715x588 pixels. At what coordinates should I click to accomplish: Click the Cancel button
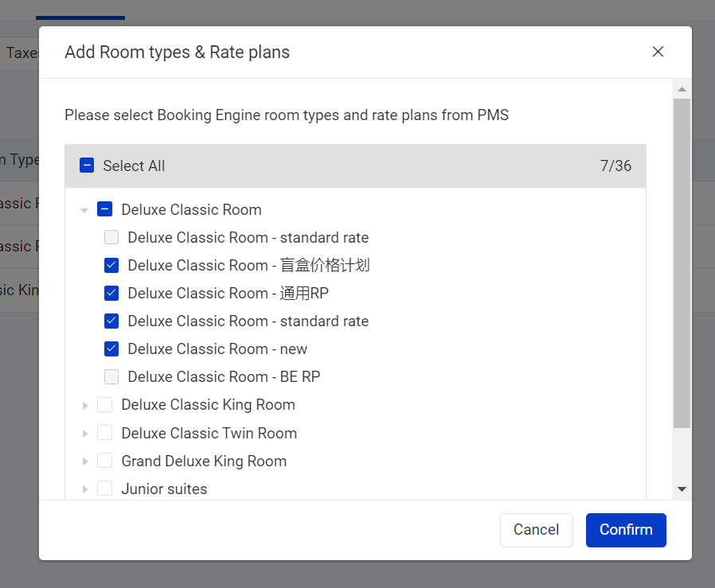pyautogui.click(x=536, y=530)
